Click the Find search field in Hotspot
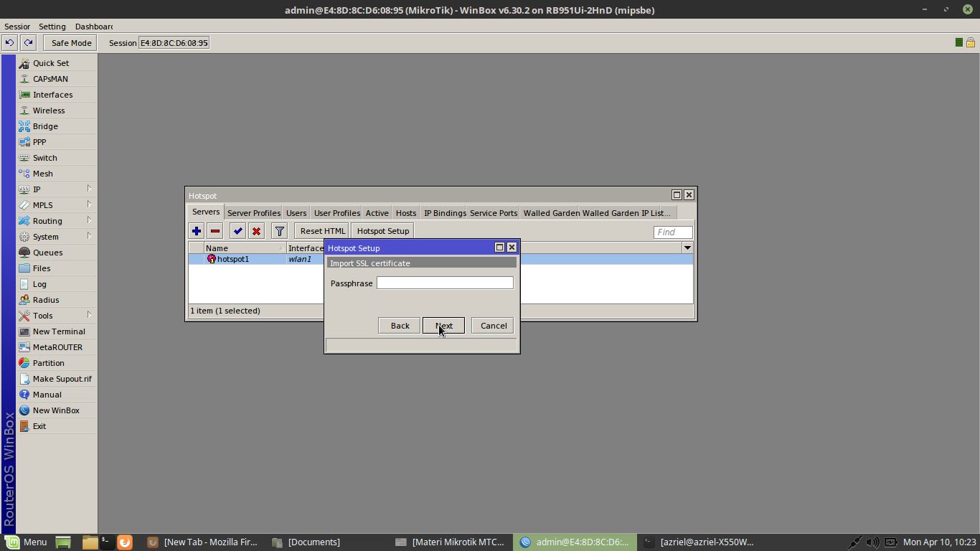 coord(673,232)
